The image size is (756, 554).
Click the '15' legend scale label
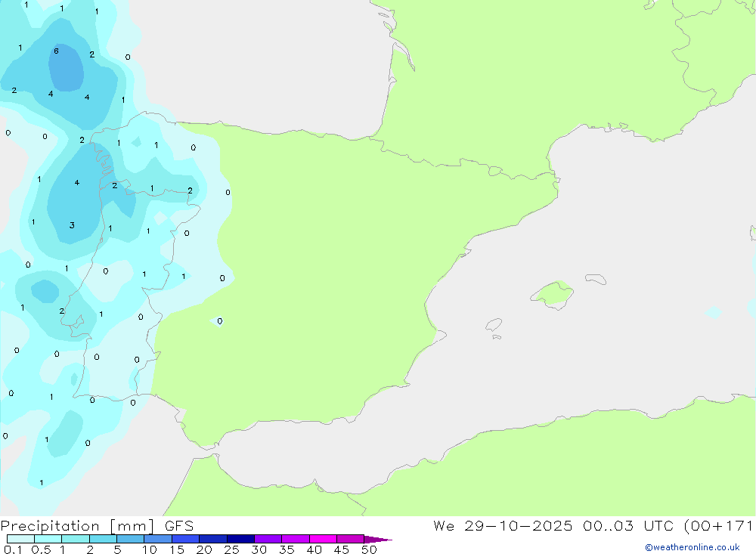click(x=177, y=549)
